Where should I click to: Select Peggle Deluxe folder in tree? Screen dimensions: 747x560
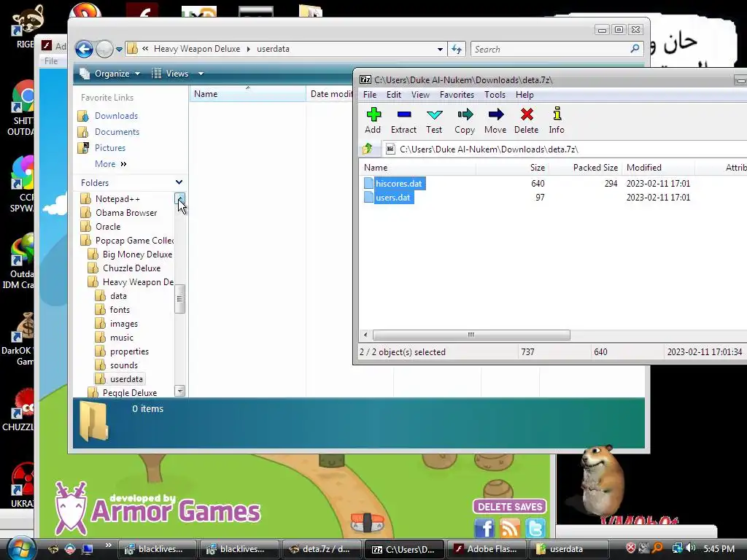[x=130, y=393]
